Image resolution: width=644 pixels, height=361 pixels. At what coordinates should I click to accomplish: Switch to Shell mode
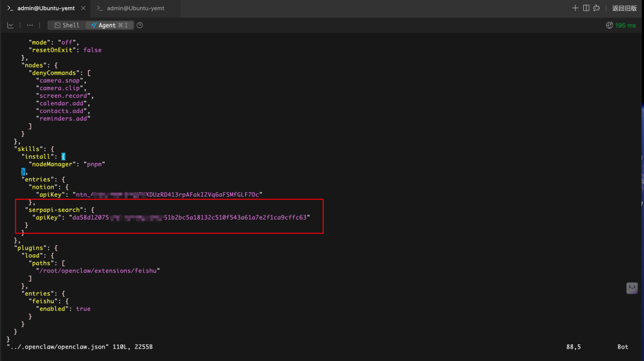tap(66, 26)
